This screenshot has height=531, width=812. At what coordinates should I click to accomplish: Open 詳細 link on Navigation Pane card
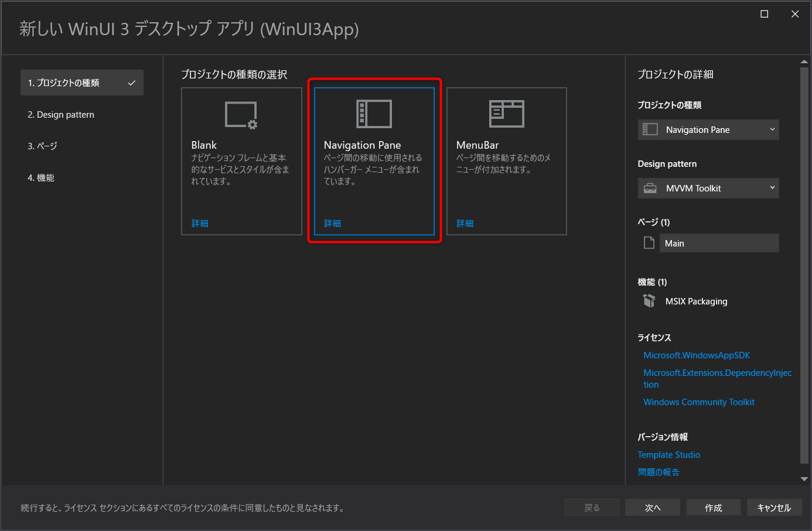[332, 223]
